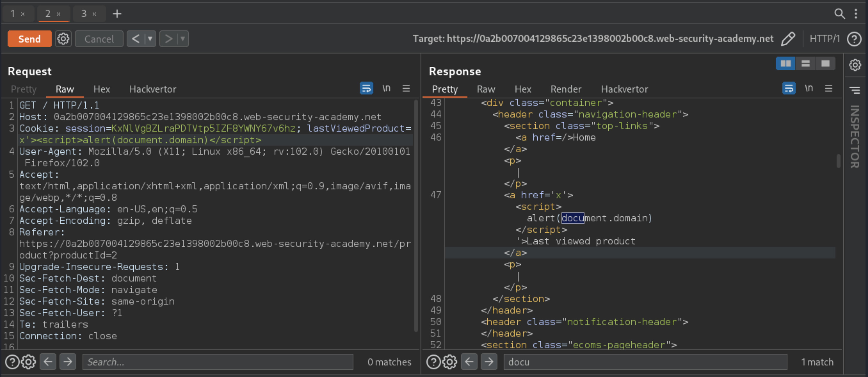
Task: Switch Request view to Raw
Action: tap(65, 89)
